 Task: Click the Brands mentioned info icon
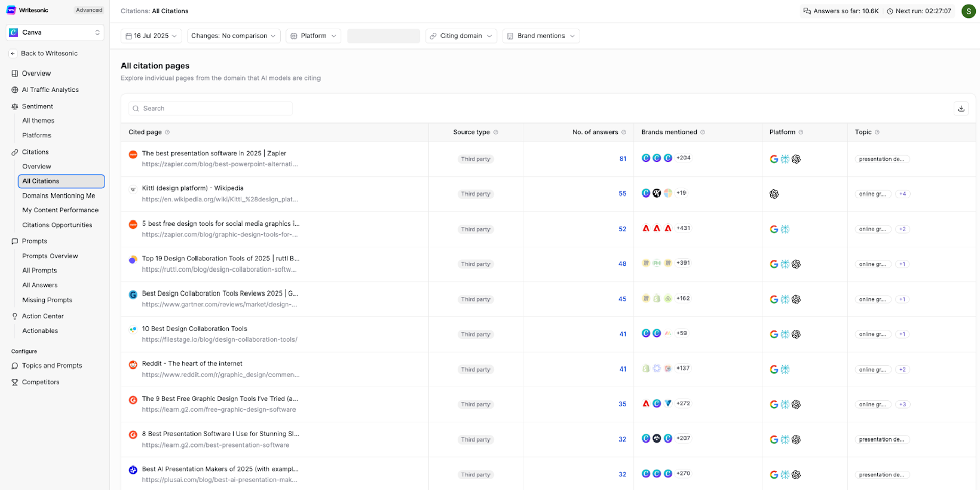[703, 132]
